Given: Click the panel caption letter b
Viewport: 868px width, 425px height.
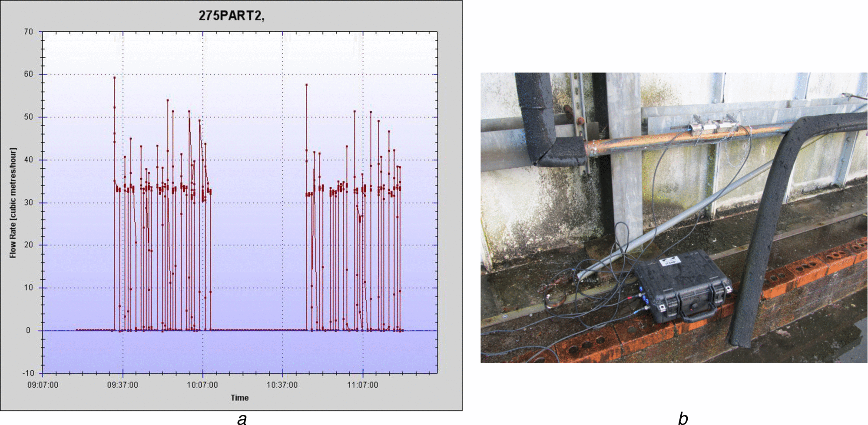Looking at the screenshot, I should coord(682,418).
